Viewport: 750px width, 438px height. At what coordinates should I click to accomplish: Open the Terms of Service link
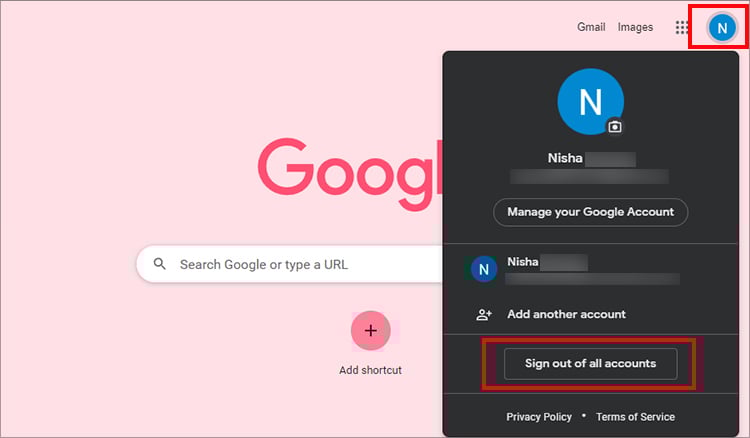(635, 417)
